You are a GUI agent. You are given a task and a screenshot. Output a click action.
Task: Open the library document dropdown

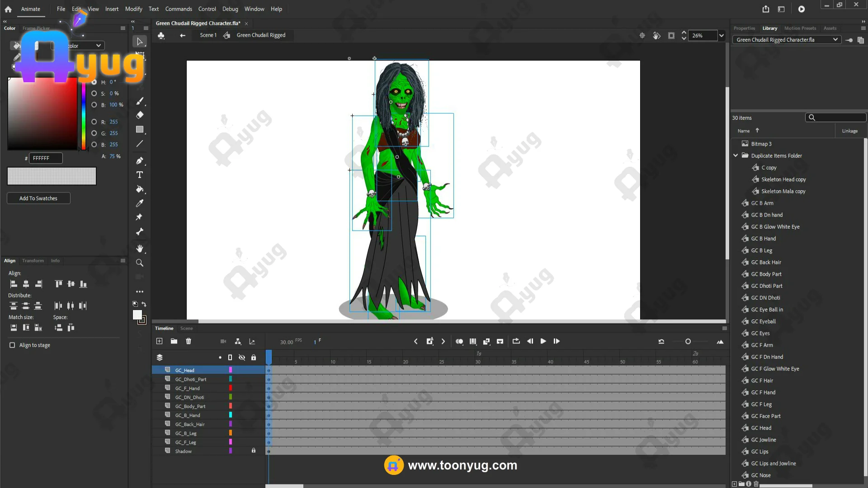[x=835, y=40]
